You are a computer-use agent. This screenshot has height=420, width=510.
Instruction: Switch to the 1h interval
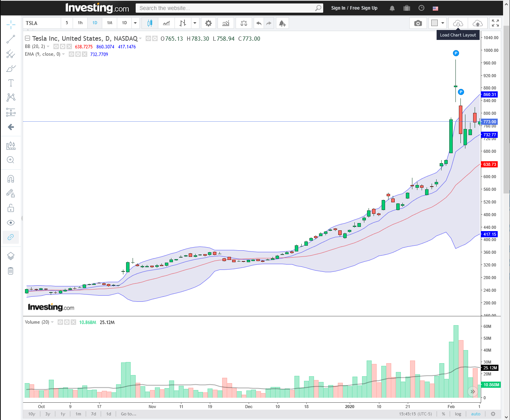tap(80, 23)
